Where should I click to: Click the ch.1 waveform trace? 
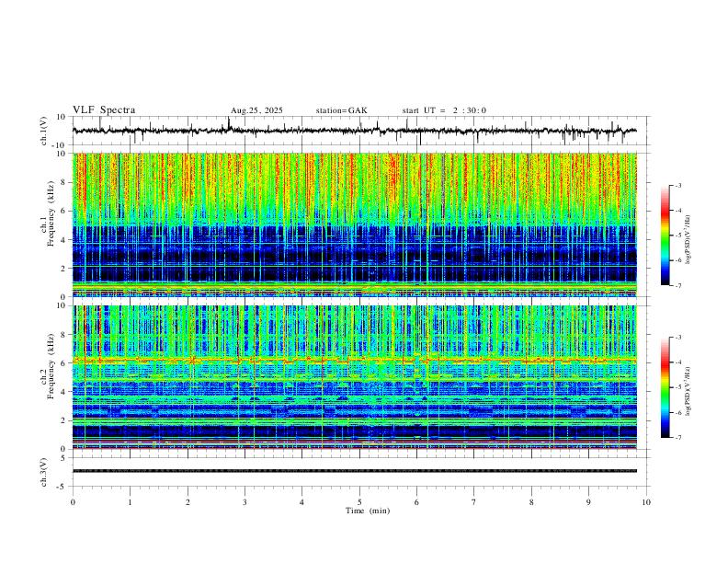[x=354, y=131]
